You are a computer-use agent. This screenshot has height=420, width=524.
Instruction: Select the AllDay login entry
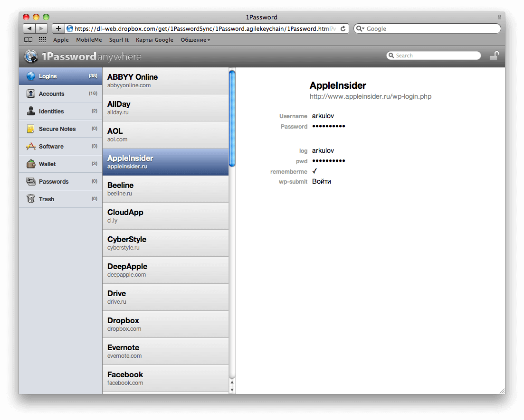pyautogui.click(x=165, y=108)
